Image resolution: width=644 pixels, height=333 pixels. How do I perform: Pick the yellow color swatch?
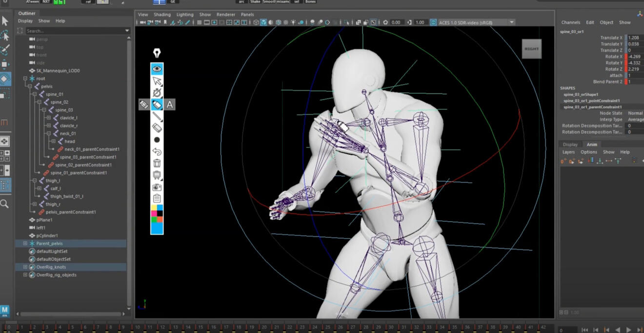pyautogui.click(x=154, y=208)
